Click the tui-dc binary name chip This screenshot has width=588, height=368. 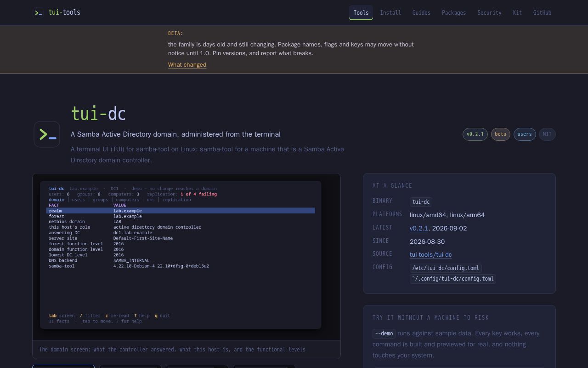pyautogui.click(x=421, y=202)
